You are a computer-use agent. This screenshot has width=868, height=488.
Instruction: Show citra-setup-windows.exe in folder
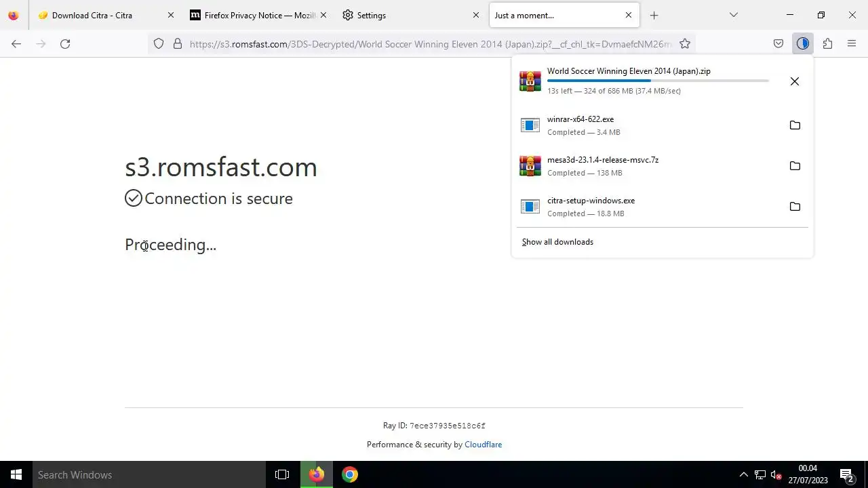click(x=795, y=207)
